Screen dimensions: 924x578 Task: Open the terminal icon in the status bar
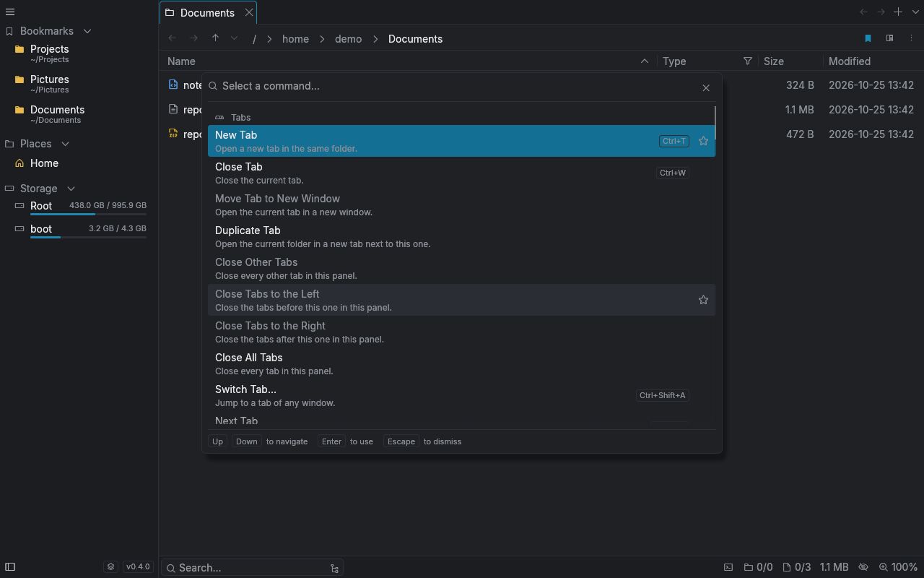tap(728, 567)
